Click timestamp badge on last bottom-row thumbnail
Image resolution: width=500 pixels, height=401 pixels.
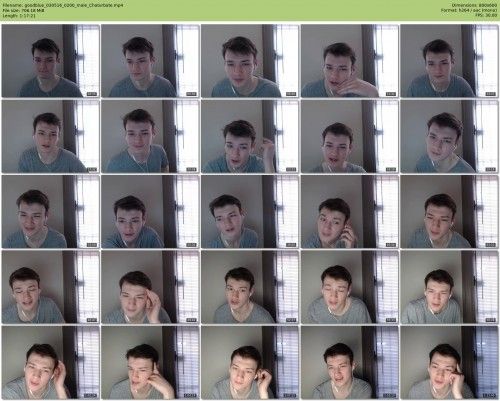tap(490, 396)
